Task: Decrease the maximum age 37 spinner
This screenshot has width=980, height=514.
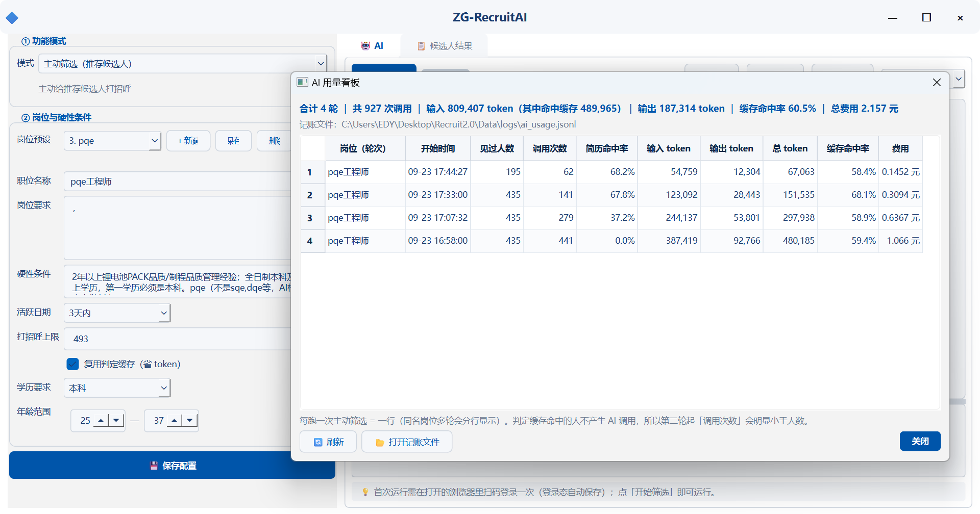Action: (190, 421)
